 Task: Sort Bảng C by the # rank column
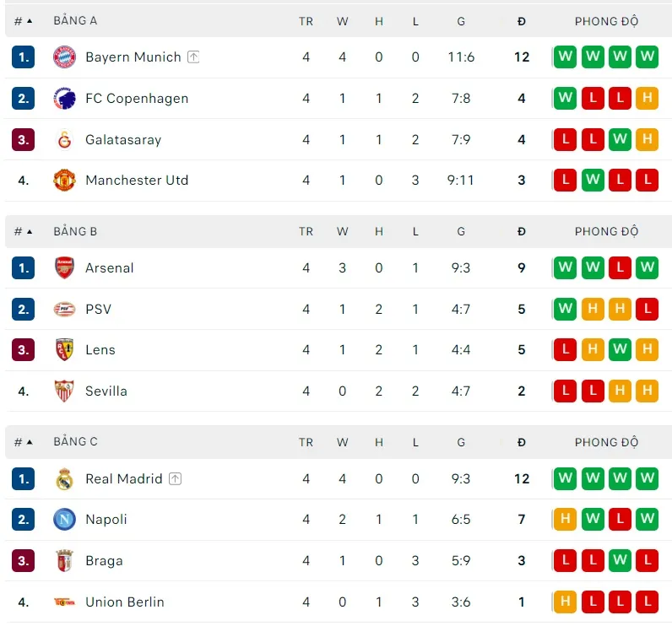[23, 442]
